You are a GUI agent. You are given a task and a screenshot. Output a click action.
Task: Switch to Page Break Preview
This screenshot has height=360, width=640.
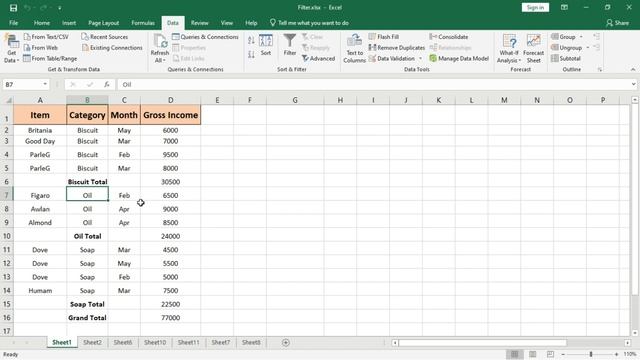pyautogui.click(x=550, y=354)
